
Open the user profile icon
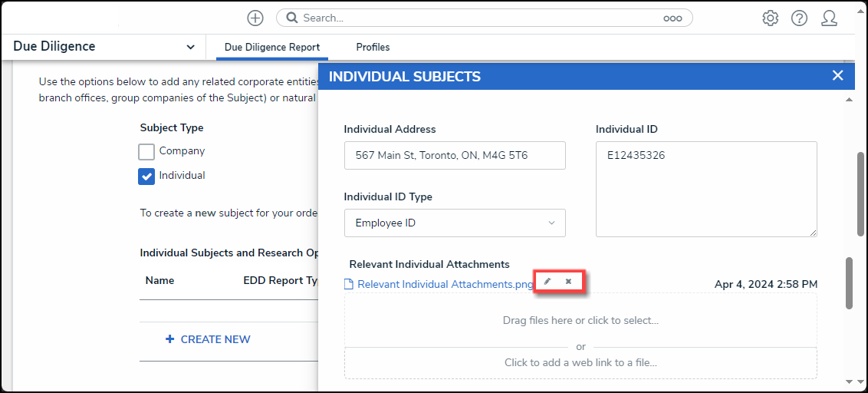(829, 18)
